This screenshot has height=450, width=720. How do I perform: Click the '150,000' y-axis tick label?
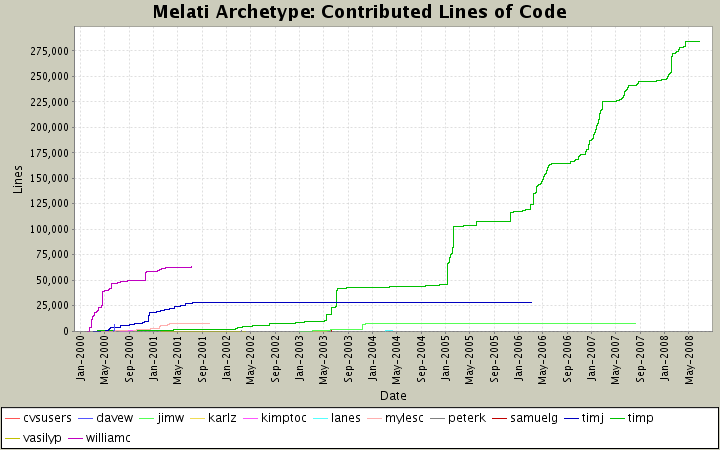(51, 178)
